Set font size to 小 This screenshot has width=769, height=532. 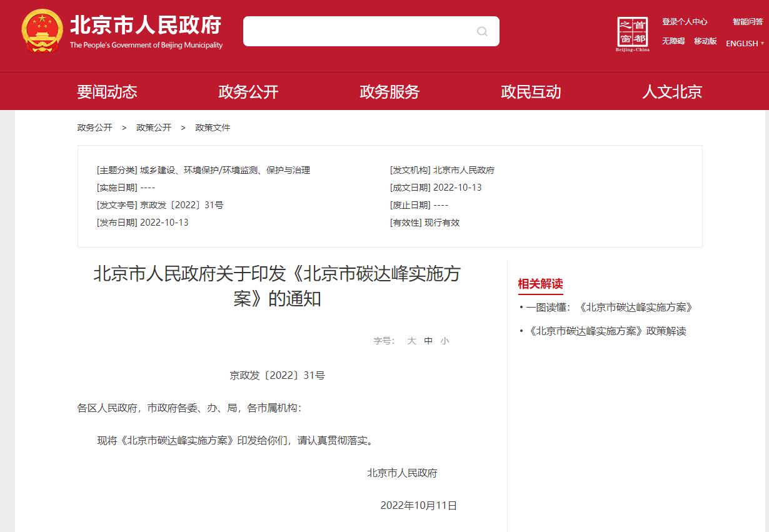click(x=445, y=341)
